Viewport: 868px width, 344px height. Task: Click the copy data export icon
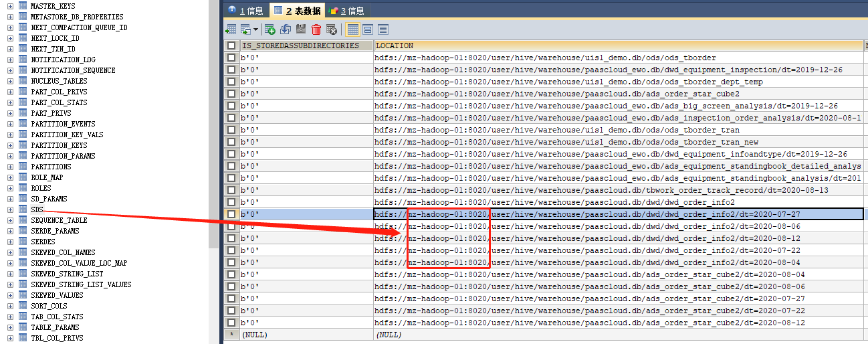pyautogui.click(x=245, y=29)
